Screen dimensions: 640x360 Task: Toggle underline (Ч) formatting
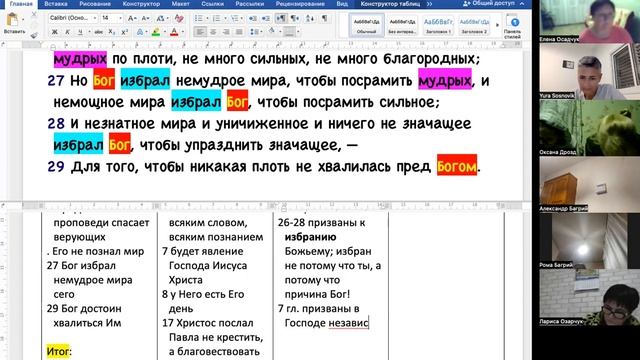pos(80,32)
